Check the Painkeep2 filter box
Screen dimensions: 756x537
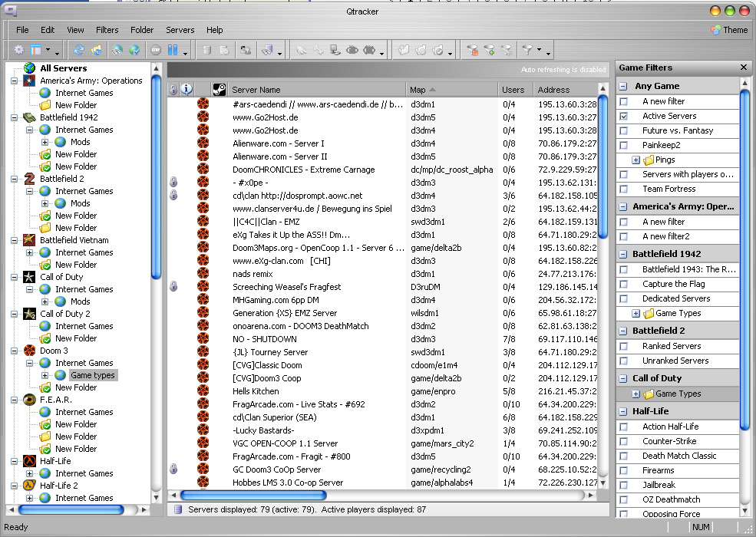click(623, 145)
